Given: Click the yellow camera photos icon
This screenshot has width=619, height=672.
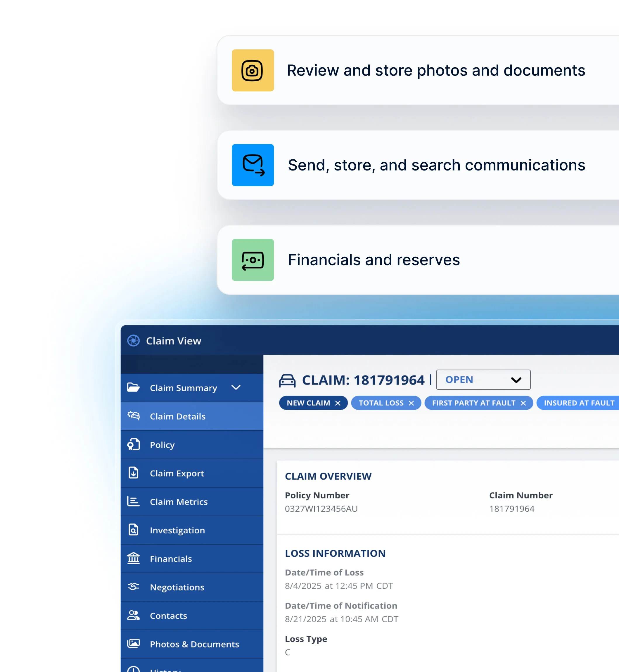Looking at the screenshot, I should pyautogui.click(x=253, y=70).
